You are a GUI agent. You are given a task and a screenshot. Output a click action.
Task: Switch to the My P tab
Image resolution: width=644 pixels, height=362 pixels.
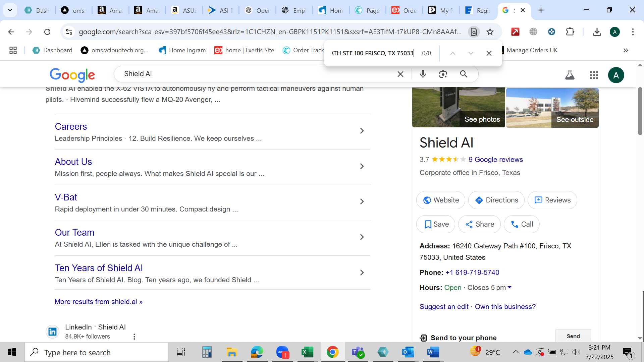pyautogui.click(x=441, y=10)
